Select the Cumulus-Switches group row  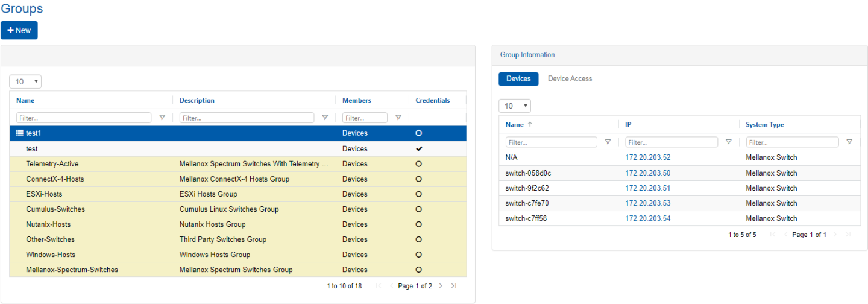click(55, 209)
